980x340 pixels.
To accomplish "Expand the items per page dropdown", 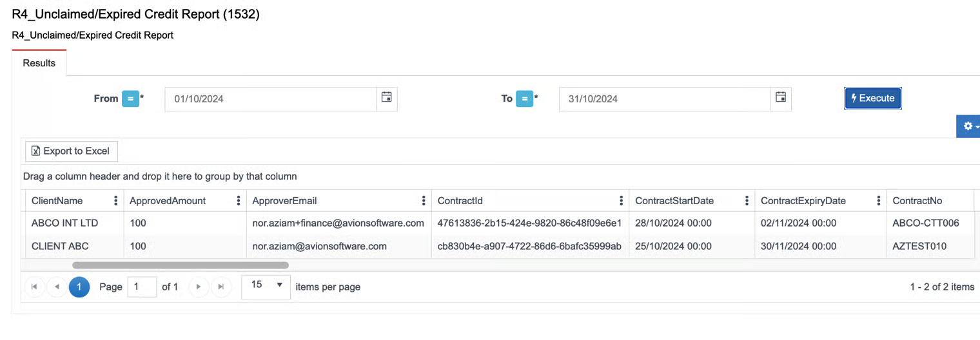I will coord(266,285).
